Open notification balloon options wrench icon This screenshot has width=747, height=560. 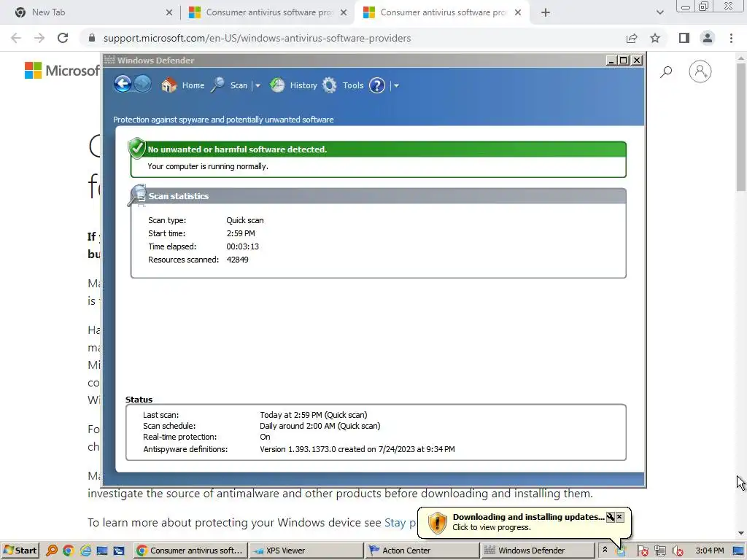tap(611, 517)
